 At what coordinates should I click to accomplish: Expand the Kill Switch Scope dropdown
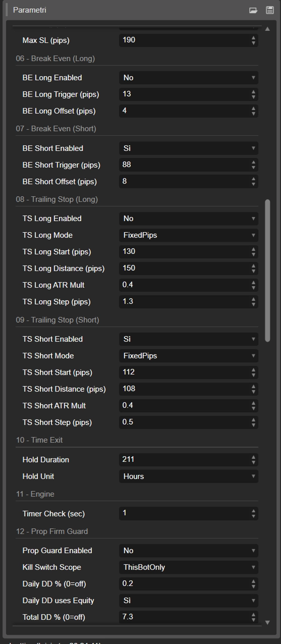coord(188,567)
